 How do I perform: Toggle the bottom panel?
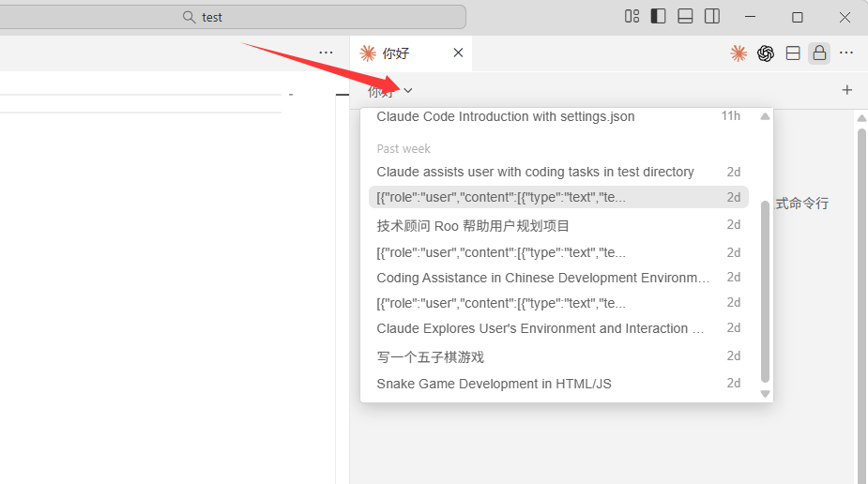coord(685,17)
